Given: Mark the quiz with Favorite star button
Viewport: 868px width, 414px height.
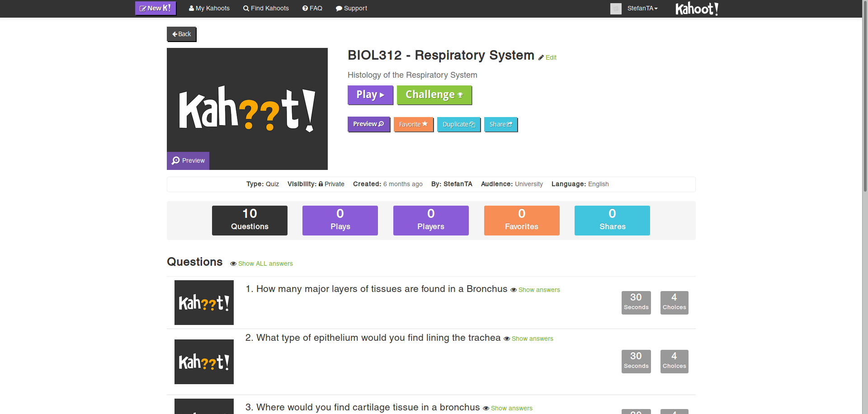Looking at the screenshot, I should coord(413,124).
